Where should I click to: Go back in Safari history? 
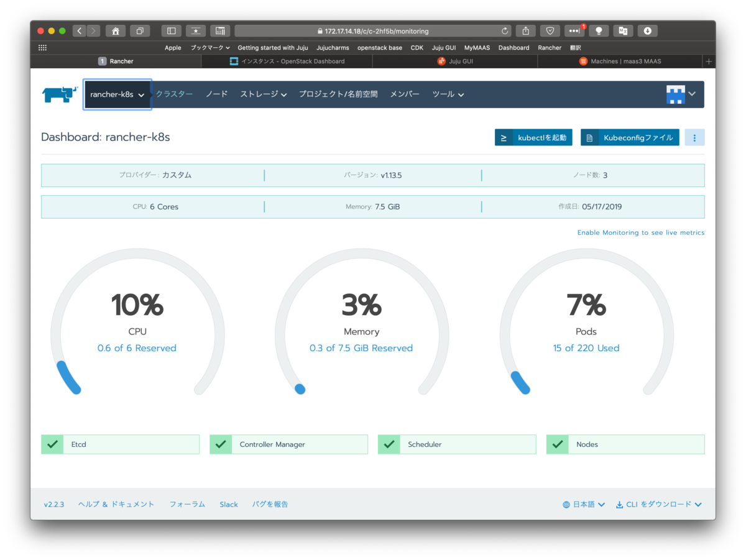pyautogui.click(x=79, y=30)
